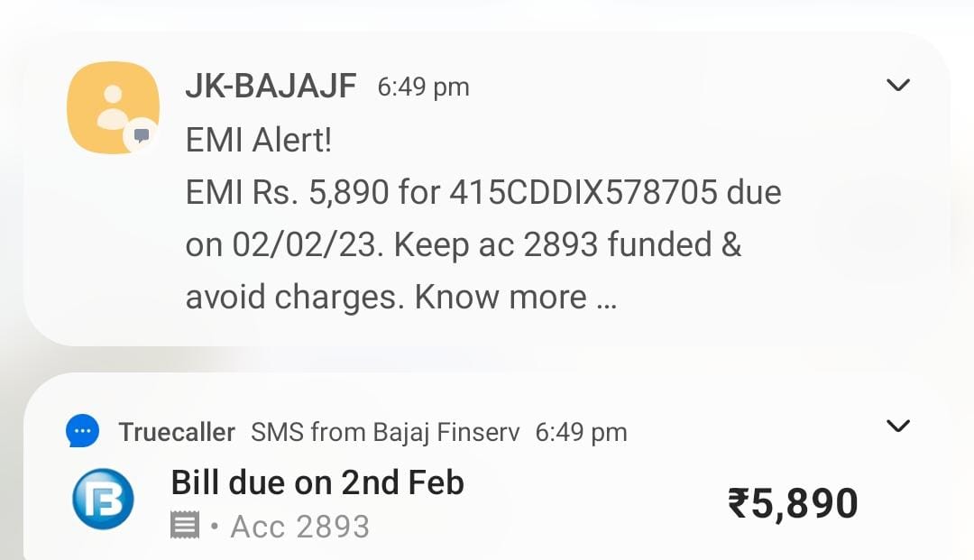Viewport: 974px width, 560px height.
Task: Tap the Truecaller app name label
Action: tap(177, 432)
